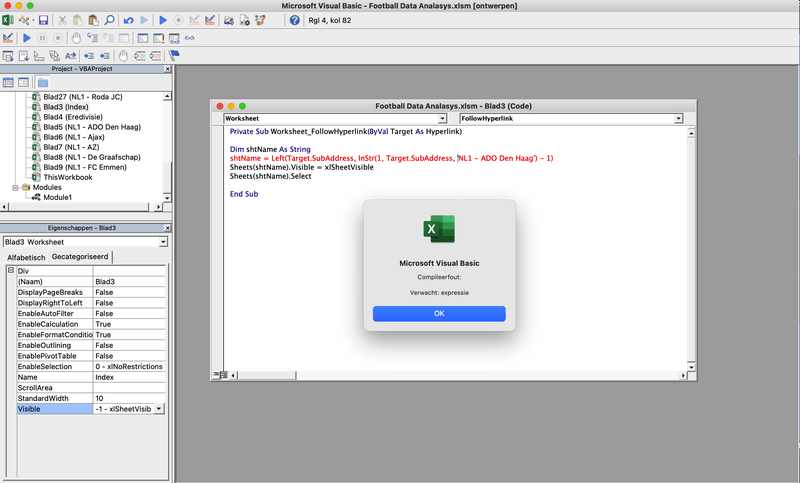This screenshot has height=483, width=800.
Task: Click the Cut scissors icon
Action: pos(62,20)
